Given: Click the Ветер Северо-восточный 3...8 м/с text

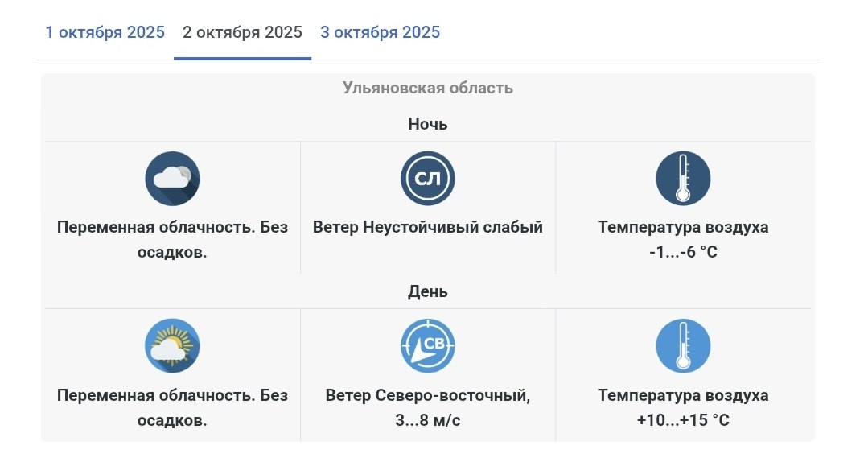Looking at the screenshot, I should coord(428,407).
